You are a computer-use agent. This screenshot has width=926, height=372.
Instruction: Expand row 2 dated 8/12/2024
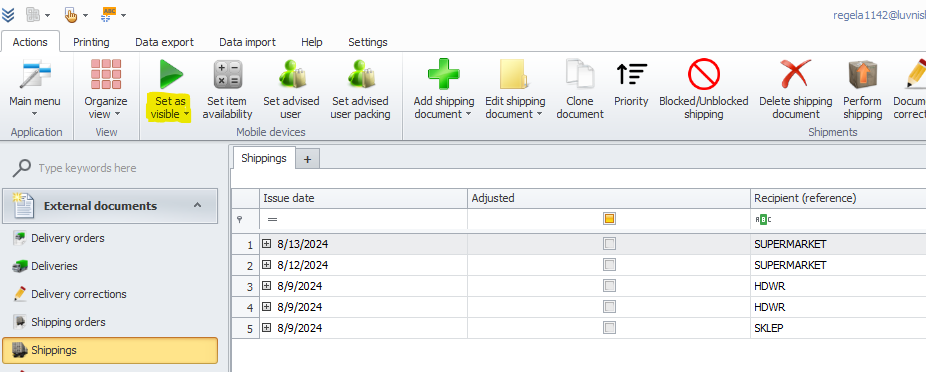coord(266,265)
